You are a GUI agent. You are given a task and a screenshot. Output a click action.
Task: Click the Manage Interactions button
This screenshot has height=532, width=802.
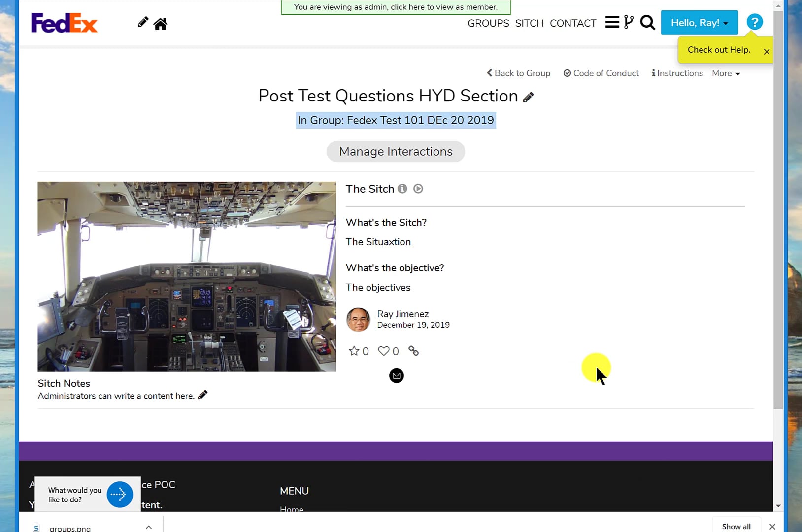[x=395, y=151]
